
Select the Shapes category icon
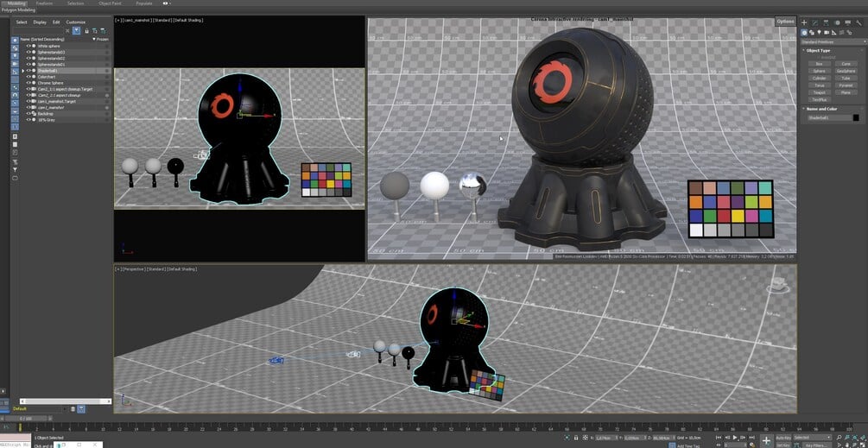tap(812, 33)
